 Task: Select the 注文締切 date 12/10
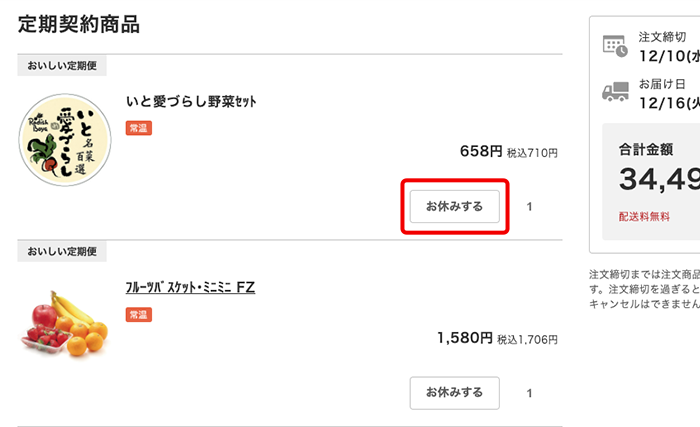click(x=668, y=56)
